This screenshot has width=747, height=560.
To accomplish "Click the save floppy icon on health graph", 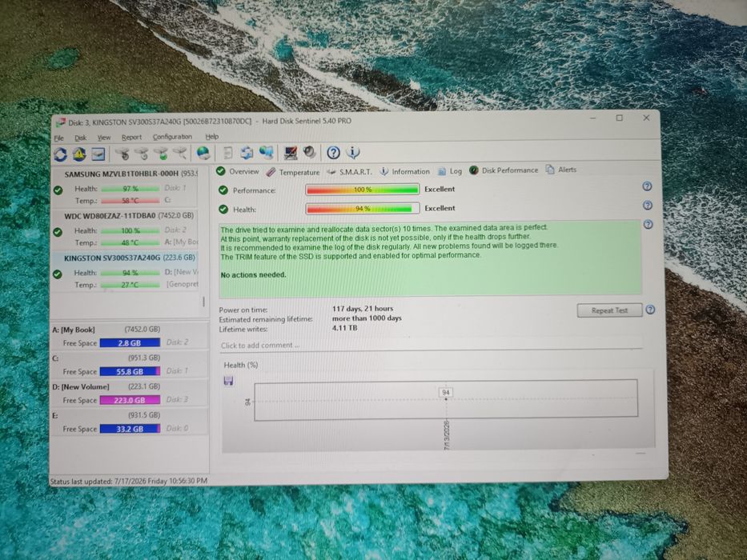I will [x=229, y=381].
